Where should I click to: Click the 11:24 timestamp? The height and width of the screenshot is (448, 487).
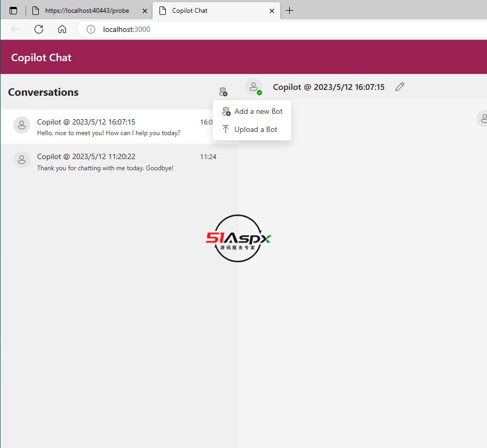point(208,156)
